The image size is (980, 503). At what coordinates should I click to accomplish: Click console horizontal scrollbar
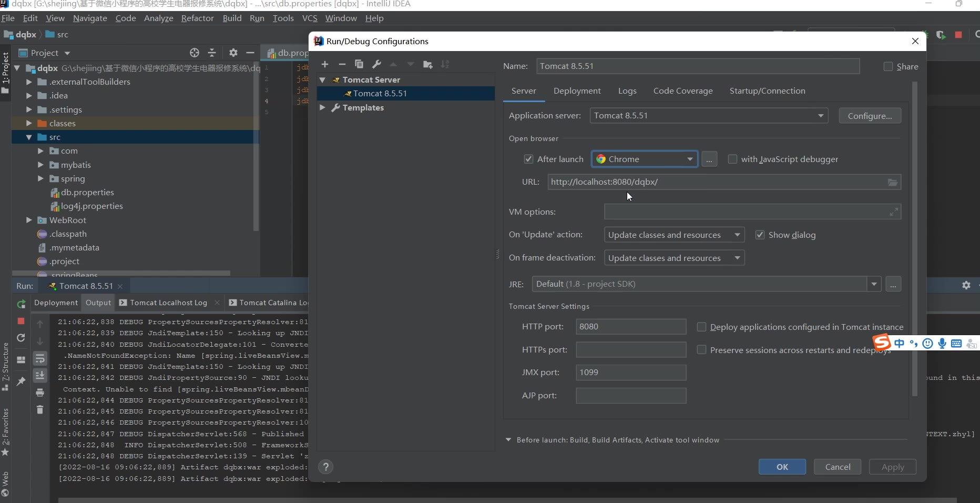pos(507,500)
